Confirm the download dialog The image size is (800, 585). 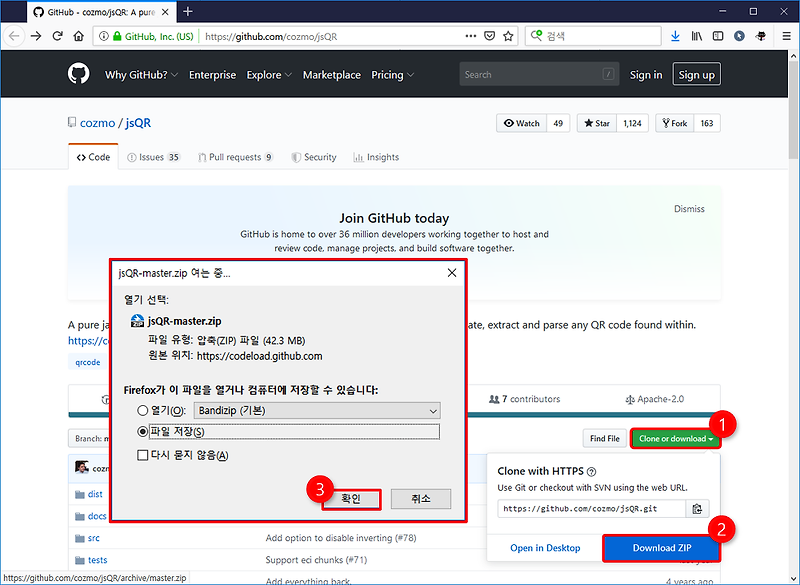point(351,499)
